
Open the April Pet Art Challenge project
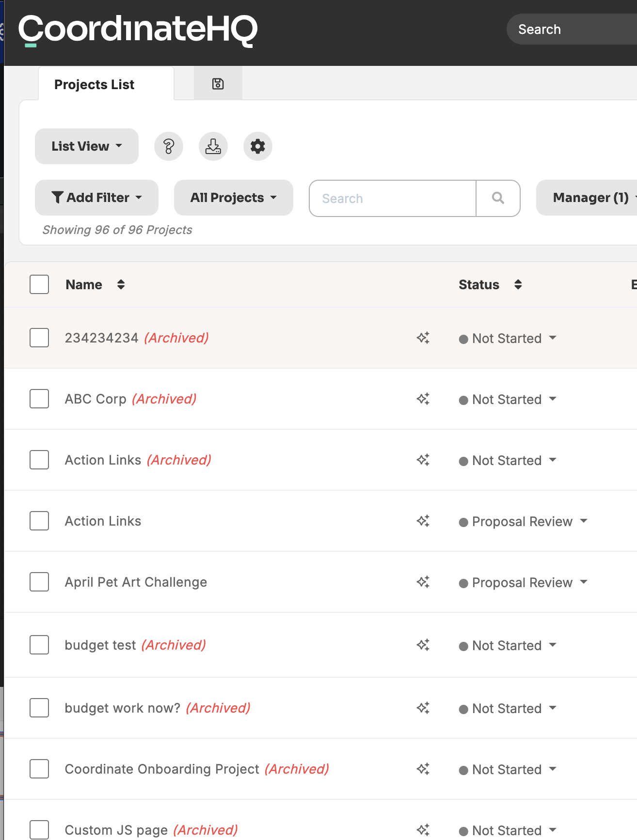point(136,582)
